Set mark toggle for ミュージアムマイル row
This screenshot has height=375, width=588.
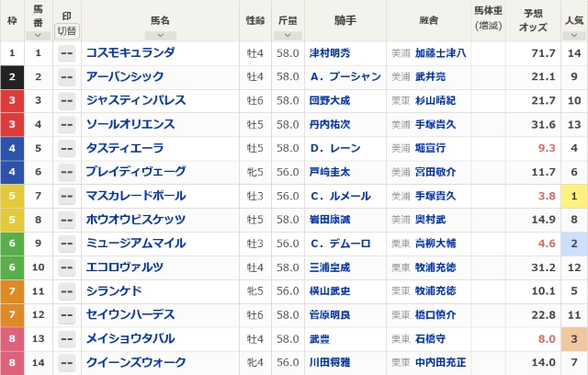click(x=66, y=244)
